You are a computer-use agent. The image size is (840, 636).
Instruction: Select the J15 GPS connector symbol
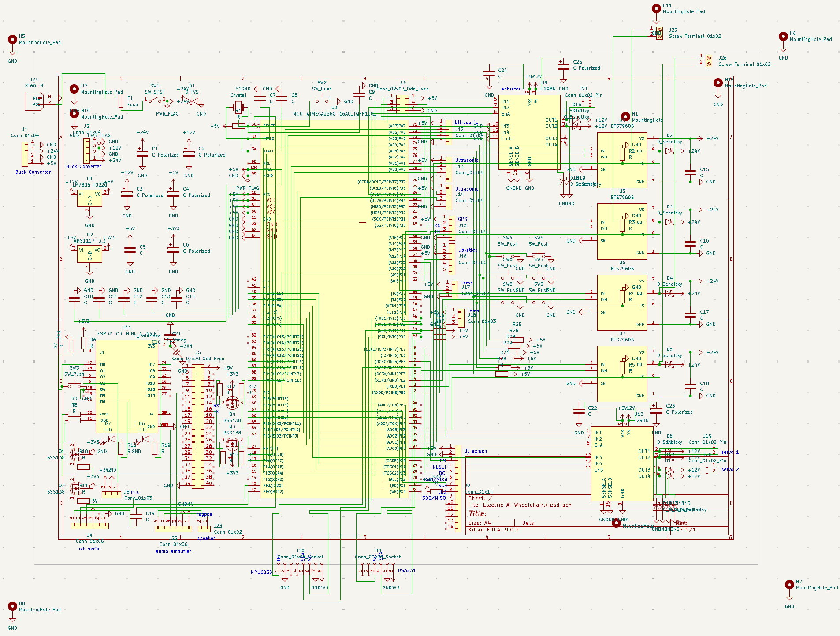(x=452, y=228)
